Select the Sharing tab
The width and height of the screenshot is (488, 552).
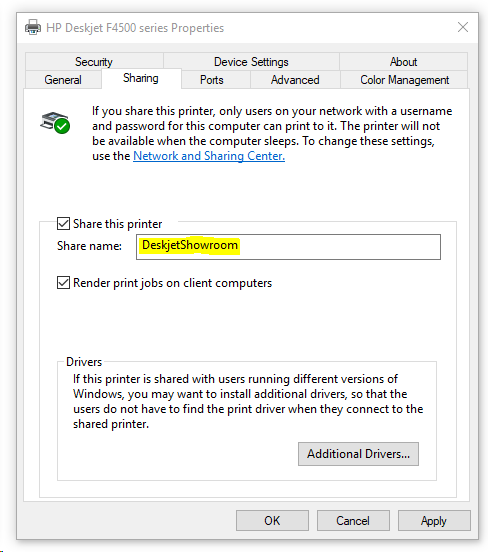141,78
